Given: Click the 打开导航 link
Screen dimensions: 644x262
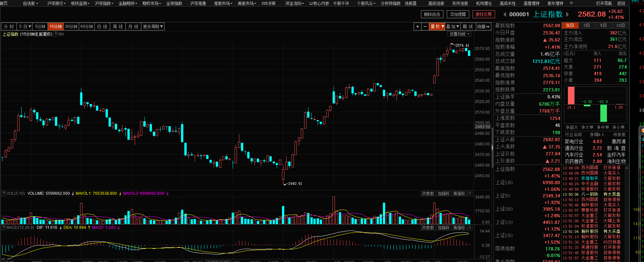Looking at the screenshot, I should pos(604,3).
